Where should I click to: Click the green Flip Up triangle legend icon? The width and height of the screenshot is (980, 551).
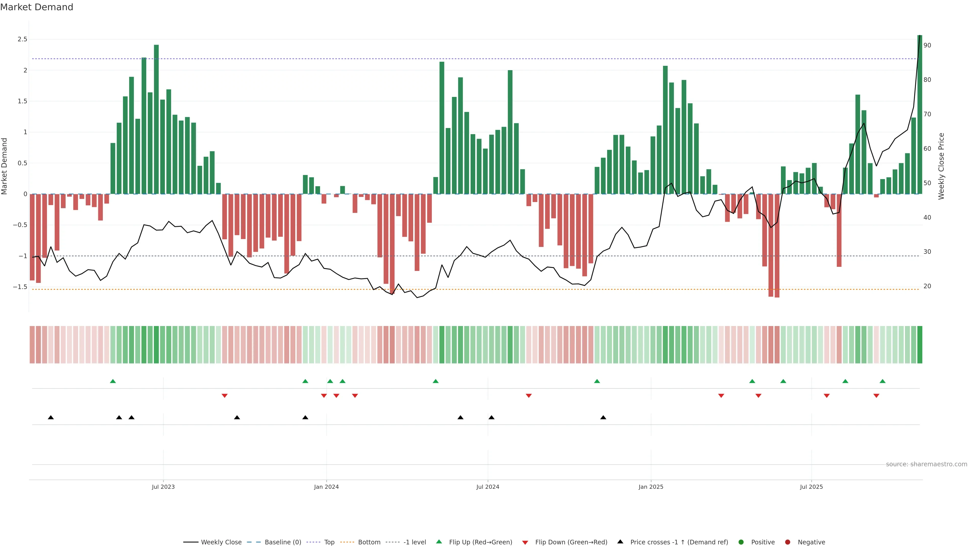click(x=439, y=542)
